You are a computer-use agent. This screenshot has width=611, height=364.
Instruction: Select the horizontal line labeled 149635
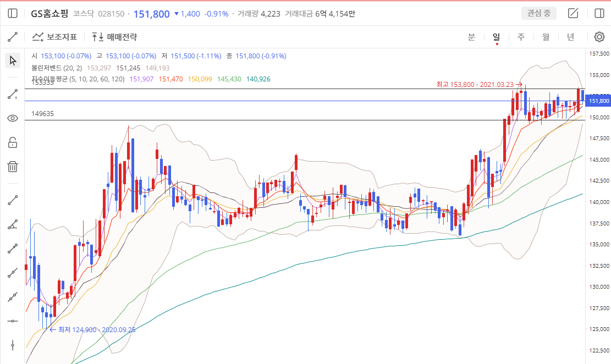click(305, 120)
